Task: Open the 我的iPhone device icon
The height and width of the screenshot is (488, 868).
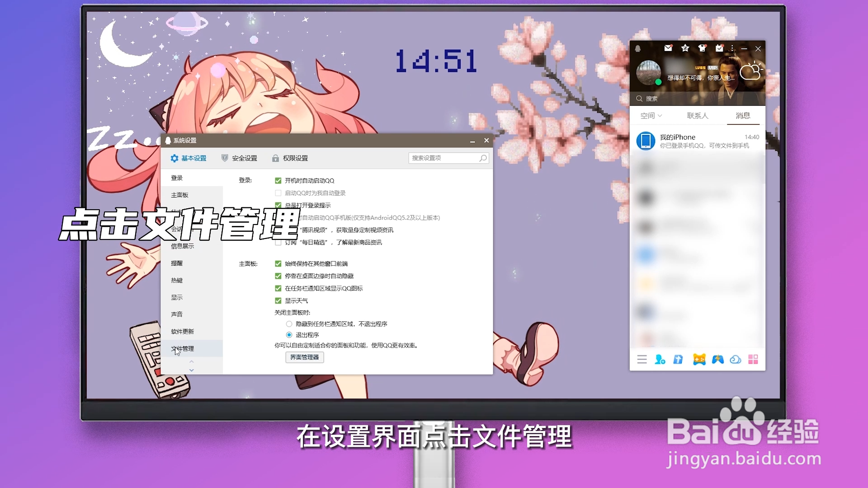Action: pos(646,141)
